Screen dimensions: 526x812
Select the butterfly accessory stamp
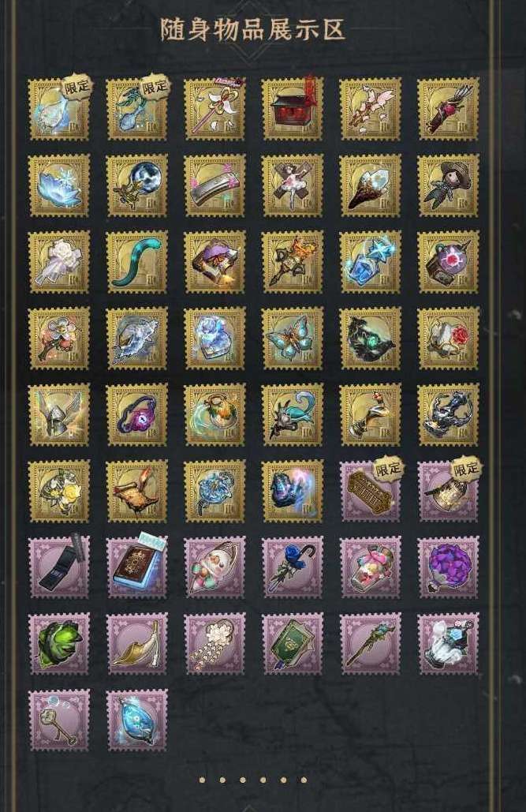tap(293, 339)
